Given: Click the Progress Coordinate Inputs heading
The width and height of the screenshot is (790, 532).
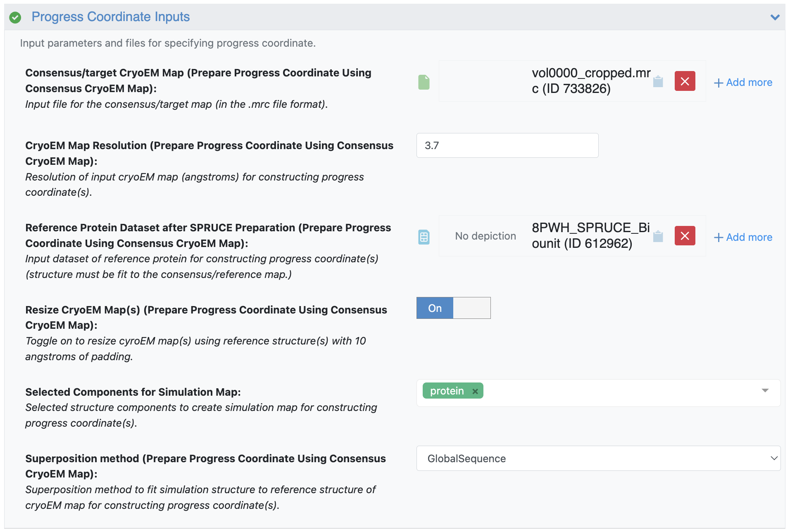Looking at the screenshot, I should click(x=110, y=17).
